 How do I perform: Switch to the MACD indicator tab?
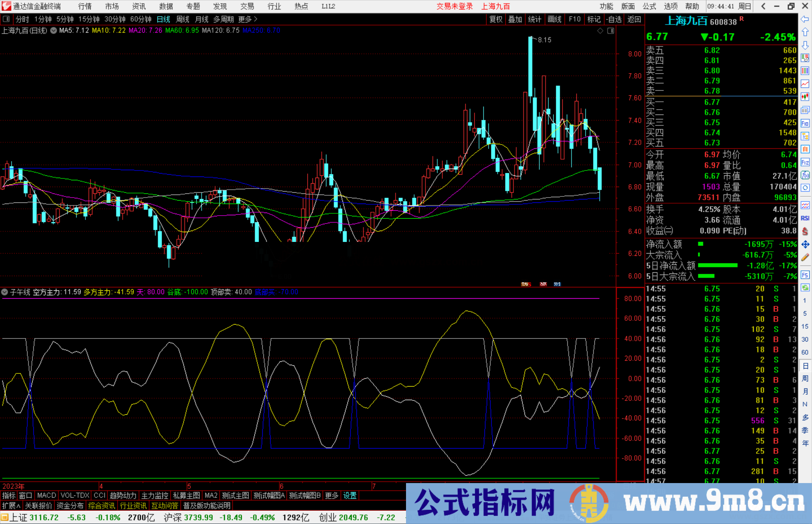pyautogui.click(x=46, y=495)
